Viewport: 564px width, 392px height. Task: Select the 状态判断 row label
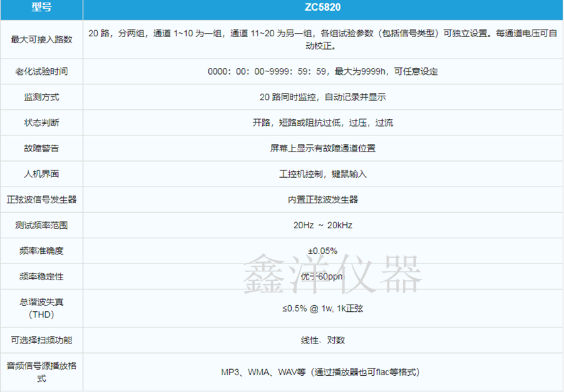(x=41, y=123)
